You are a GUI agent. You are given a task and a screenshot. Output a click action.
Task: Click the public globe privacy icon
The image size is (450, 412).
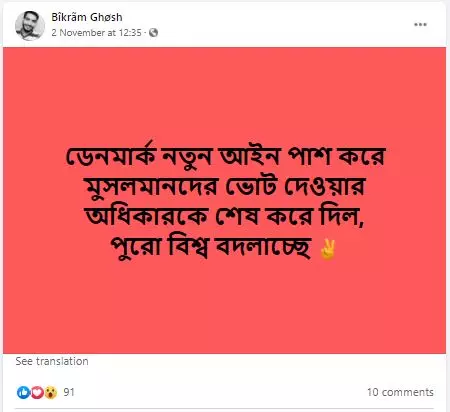(x=153, y=33)
